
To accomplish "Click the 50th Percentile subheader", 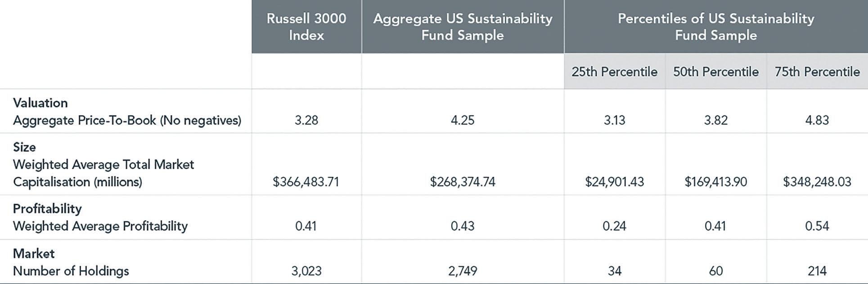I will click(715, 72).
